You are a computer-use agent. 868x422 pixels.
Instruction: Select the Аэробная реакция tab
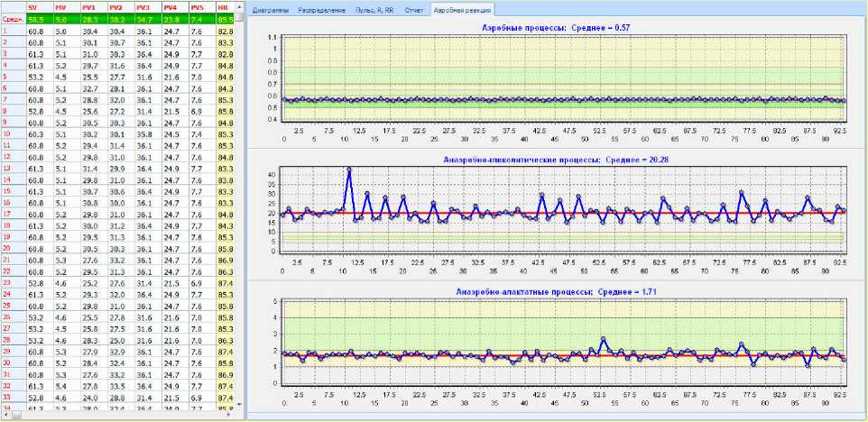(x=461, y=9)
